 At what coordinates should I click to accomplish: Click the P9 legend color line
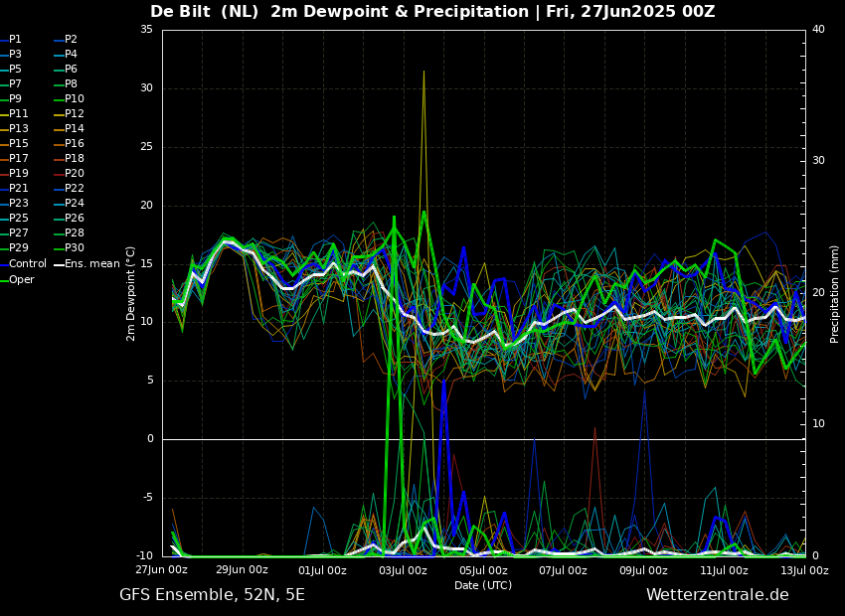click(x=4, y=99)
